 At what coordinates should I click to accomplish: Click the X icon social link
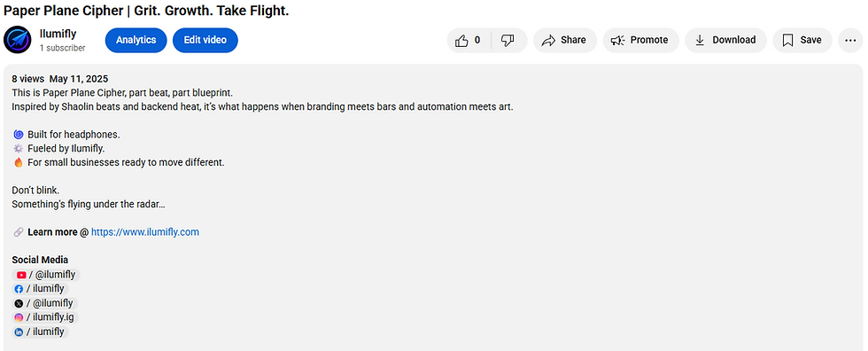coord(19,303)
